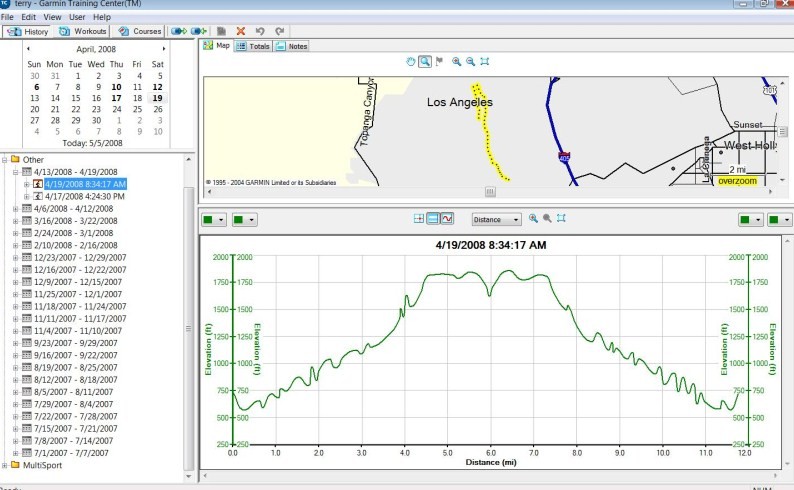Click the receive-from-device icon
The image size is (794, 490).
tap(198, 31)
